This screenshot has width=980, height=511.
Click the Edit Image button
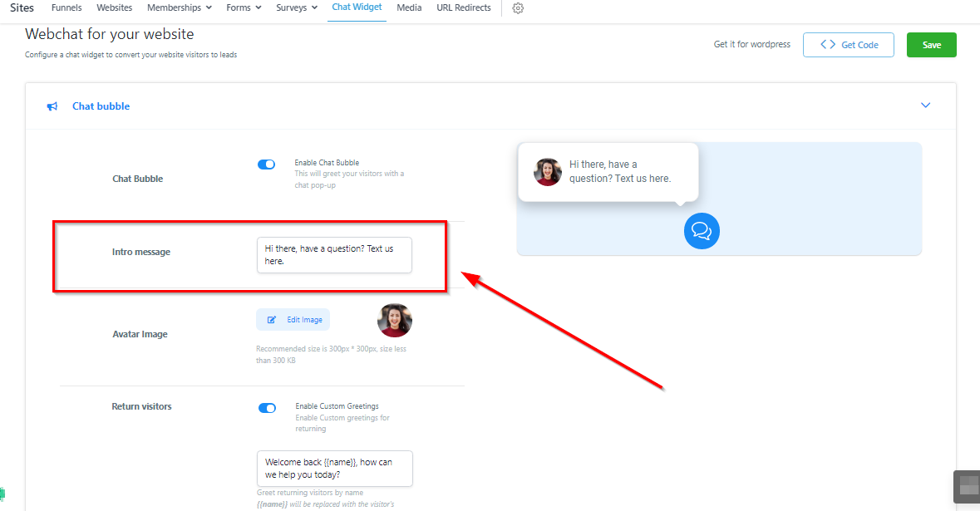(x=293, y=320)
